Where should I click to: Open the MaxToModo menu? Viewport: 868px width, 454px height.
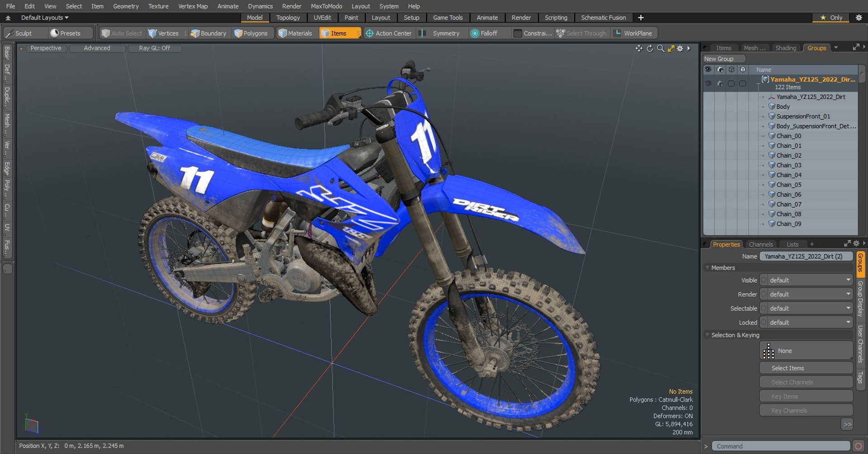(326, 6)
